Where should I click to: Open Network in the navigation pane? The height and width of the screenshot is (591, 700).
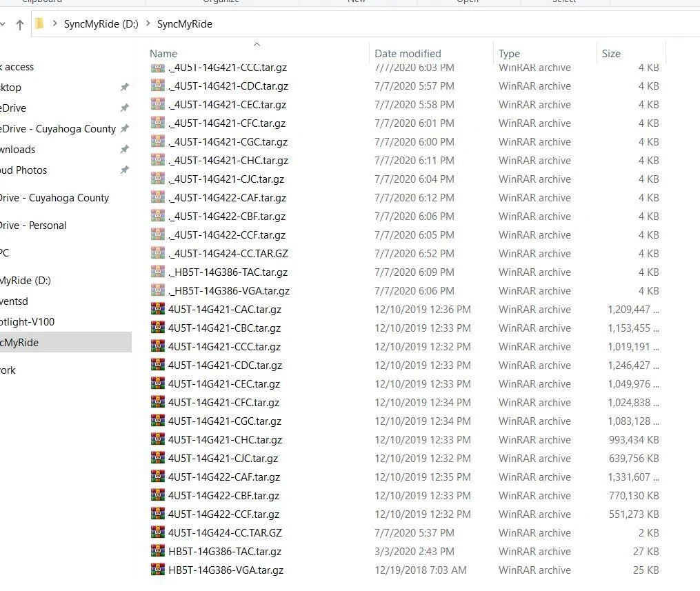pos(8,370)
